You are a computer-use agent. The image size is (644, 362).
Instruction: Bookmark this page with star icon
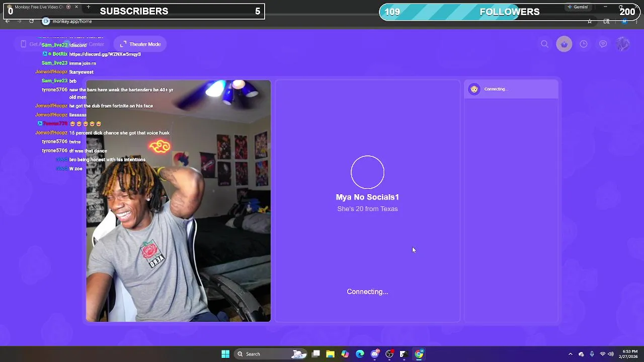590,21
